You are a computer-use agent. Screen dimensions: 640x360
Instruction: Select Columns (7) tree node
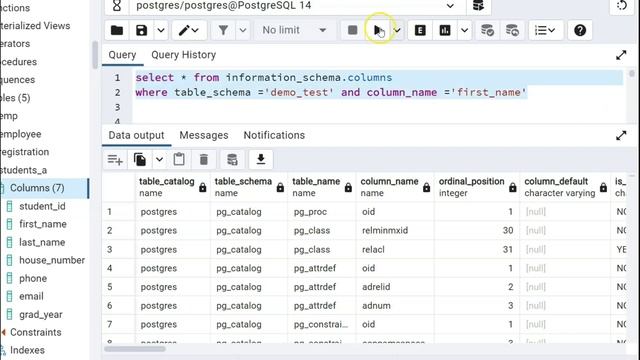37,188
